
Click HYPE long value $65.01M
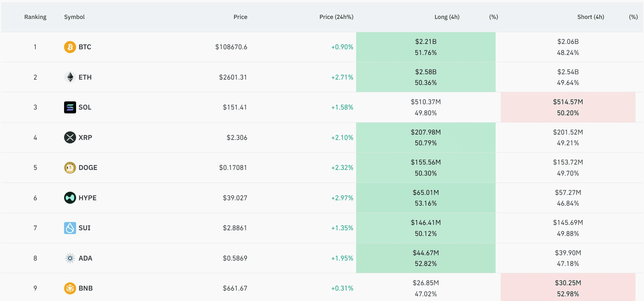[426, 193]
